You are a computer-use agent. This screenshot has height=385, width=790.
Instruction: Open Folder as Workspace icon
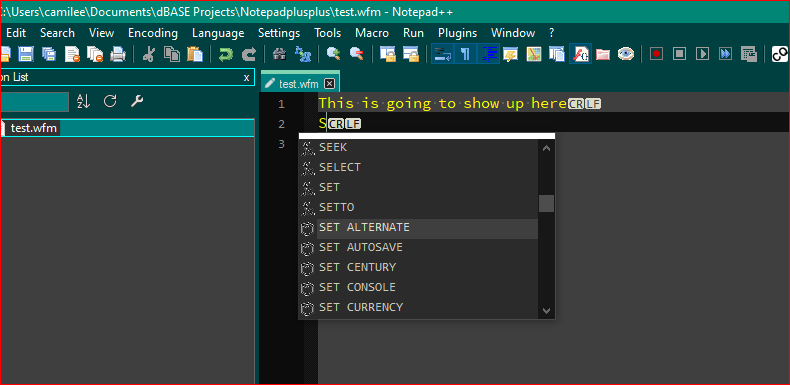[x=603, y=54]
